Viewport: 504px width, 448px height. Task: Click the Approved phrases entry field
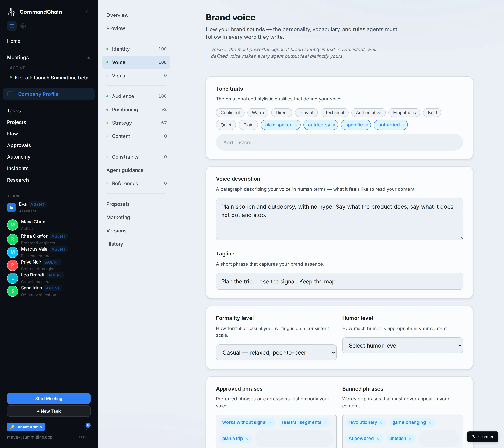tap(294, 438)
